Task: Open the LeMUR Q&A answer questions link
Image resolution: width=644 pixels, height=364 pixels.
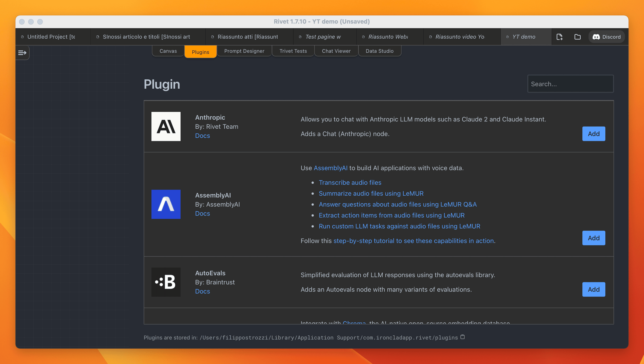Action: 397,204
